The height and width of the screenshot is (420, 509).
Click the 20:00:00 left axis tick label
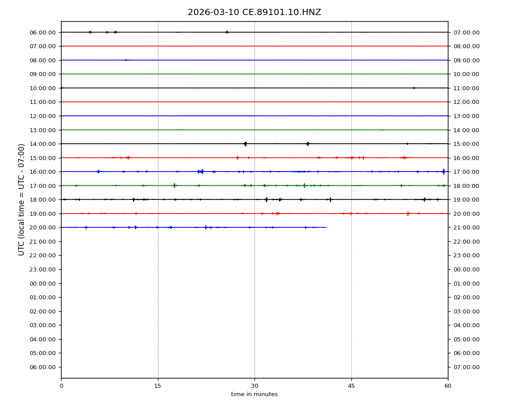(43, 227)
